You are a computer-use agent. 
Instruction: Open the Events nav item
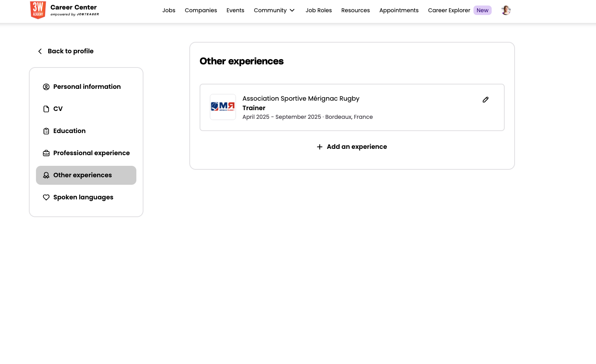click(235, 10)
